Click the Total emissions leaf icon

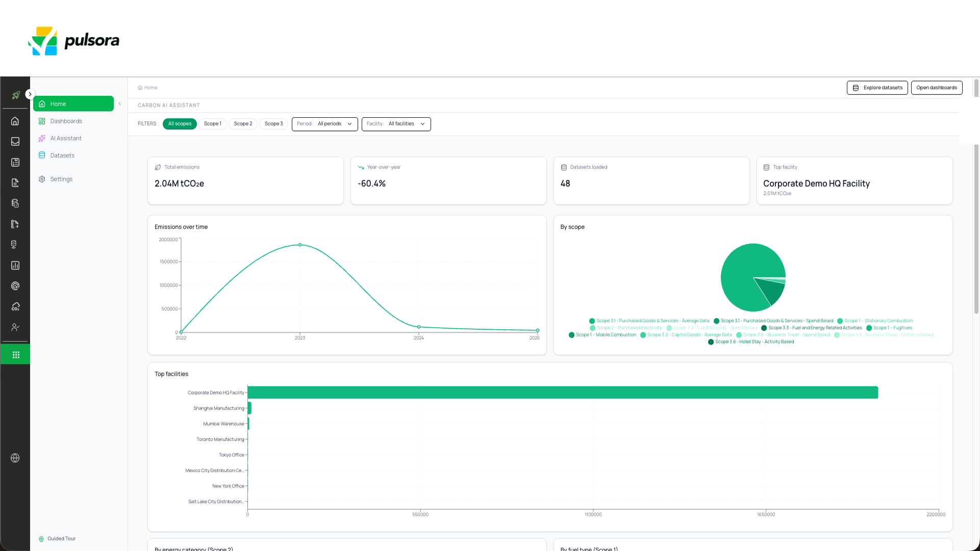[158, 167]
